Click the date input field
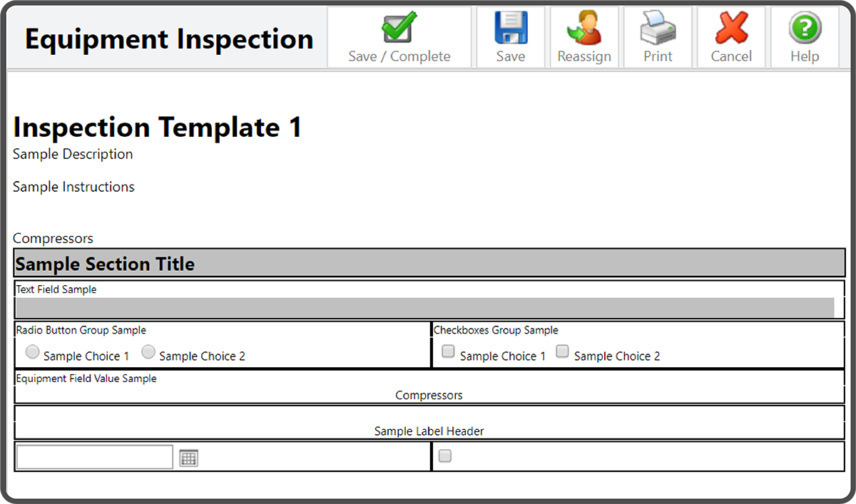The image size is (856, 504). click(x=93, y=456)
